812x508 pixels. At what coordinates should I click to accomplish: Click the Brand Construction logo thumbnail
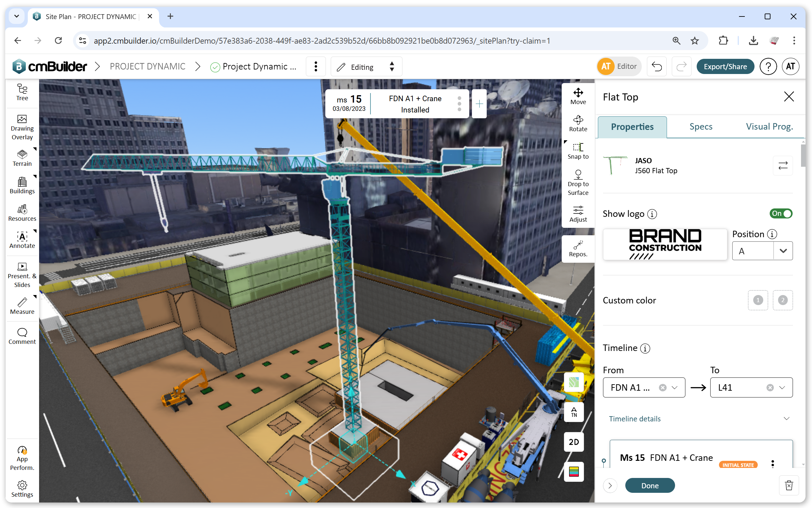pyautogui.click(x=665, y=244)
